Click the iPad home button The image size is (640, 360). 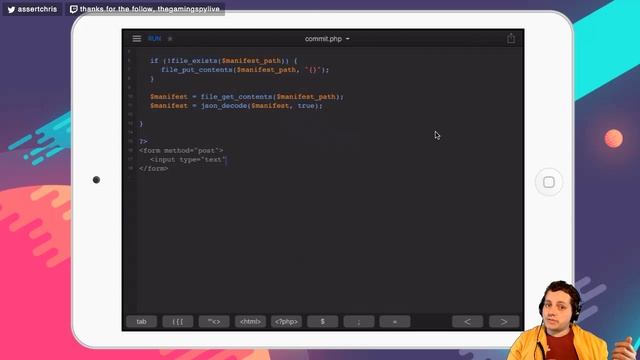click(549, 182)
